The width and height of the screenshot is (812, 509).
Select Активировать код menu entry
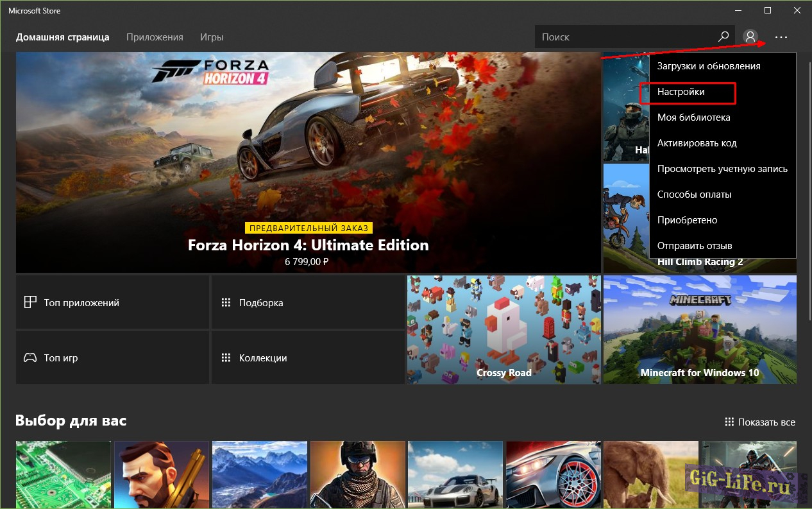[x=697, y=143]
